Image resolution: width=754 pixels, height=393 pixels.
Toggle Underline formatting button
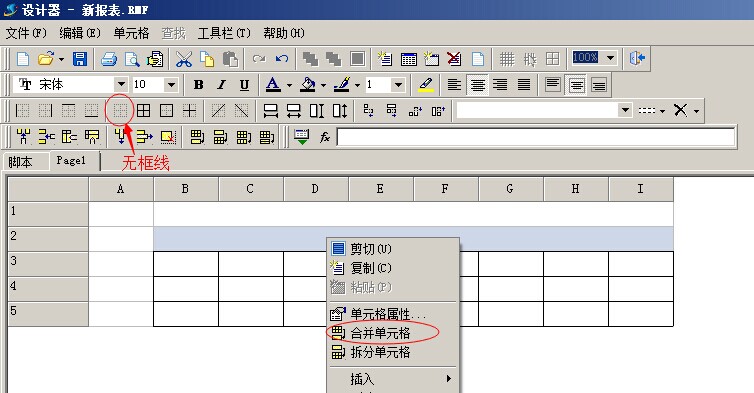tap(244, 85)
